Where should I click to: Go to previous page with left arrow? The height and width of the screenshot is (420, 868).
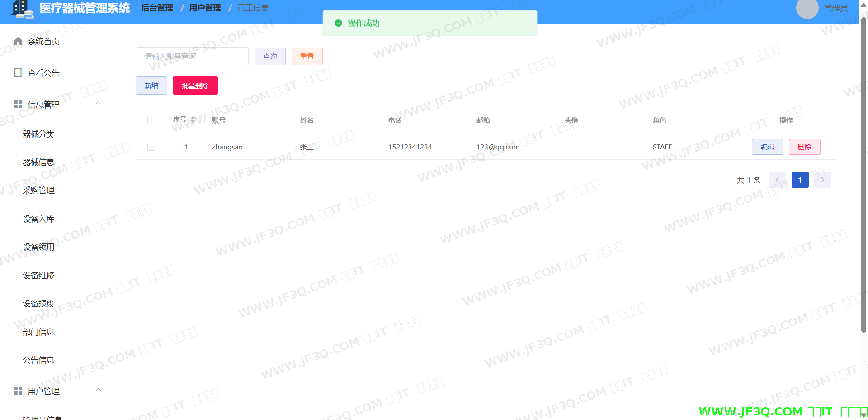(x=777, y=180)
